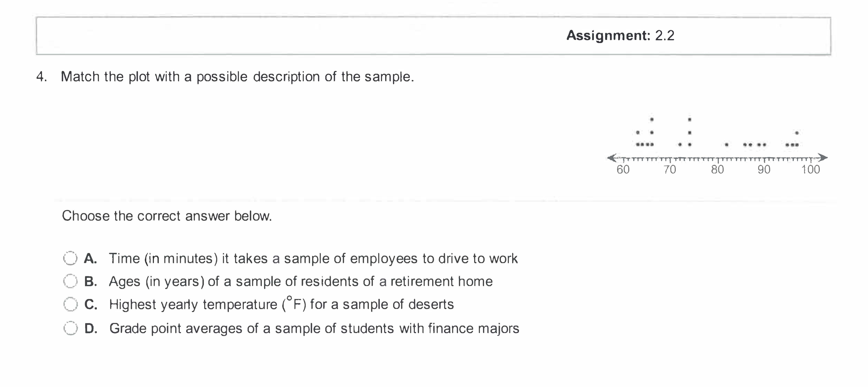Click the axis label 80

point(717,169)
